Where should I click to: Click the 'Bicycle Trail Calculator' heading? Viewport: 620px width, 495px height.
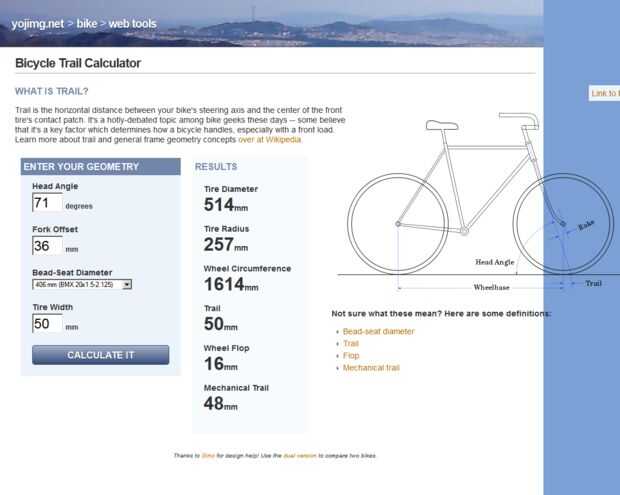pos(78,64)
